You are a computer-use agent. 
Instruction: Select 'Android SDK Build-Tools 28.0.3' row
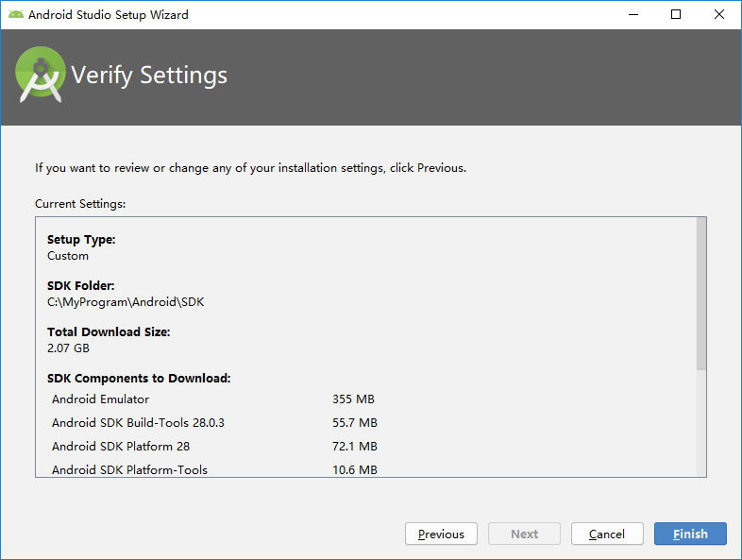213,423
